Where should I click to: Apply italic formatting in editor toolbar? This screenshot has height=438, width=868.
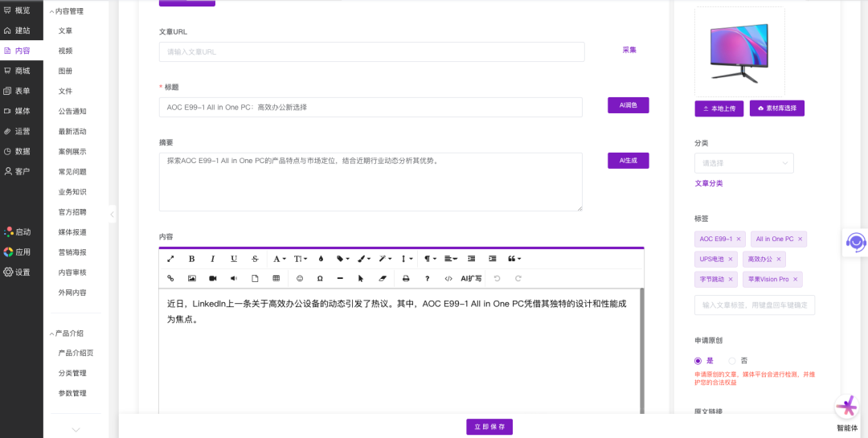coord(213,259)
